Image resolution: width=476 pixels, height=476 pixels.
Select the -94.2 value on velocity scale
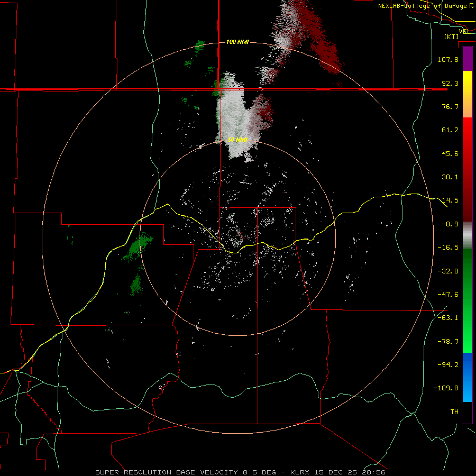(448, 365)
